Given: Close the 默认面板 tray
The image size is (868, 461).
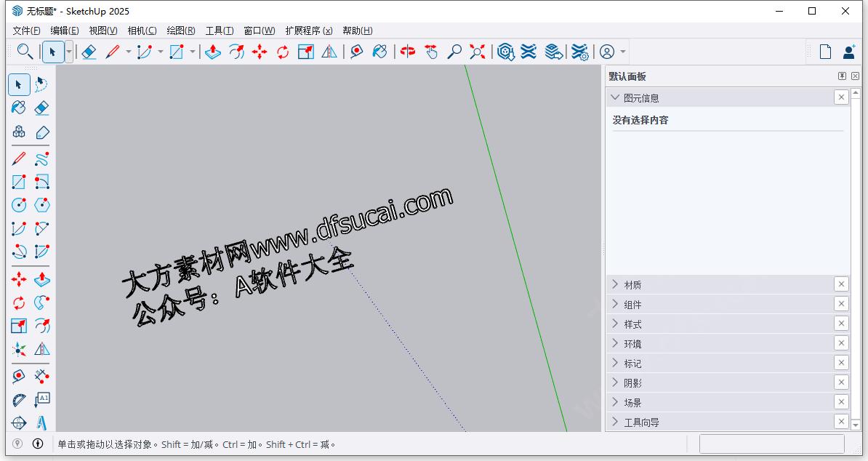Looking at the screenshot, I should pos(855,76).
